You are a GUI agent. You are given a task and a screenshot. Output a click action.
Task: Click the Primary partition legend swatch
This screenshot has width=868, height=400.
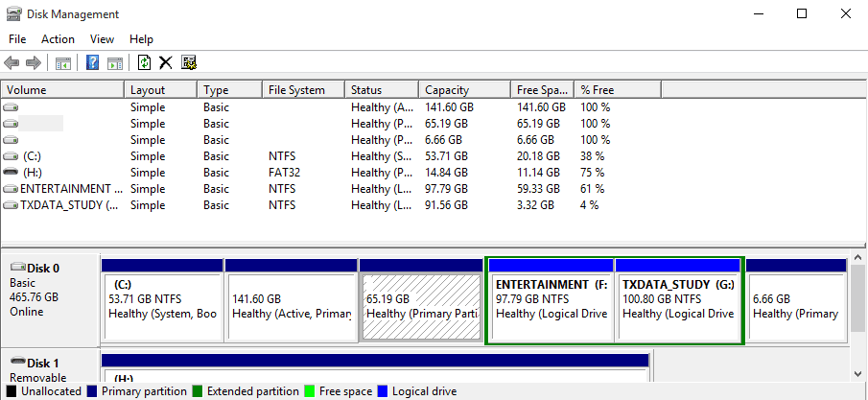[x=92, y=391]
